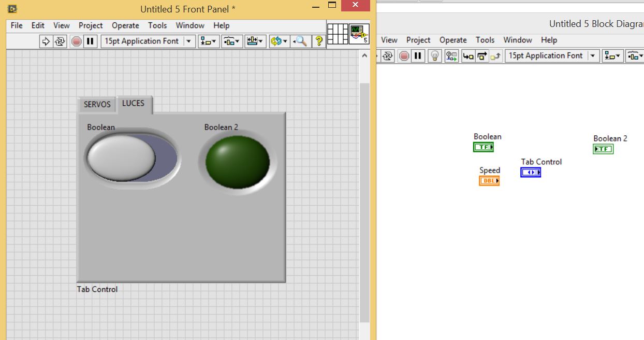Viewport: 644px width, 340px height.
Task: Click the Front Panel scroll up arrow
Action: tap(364, 56)
